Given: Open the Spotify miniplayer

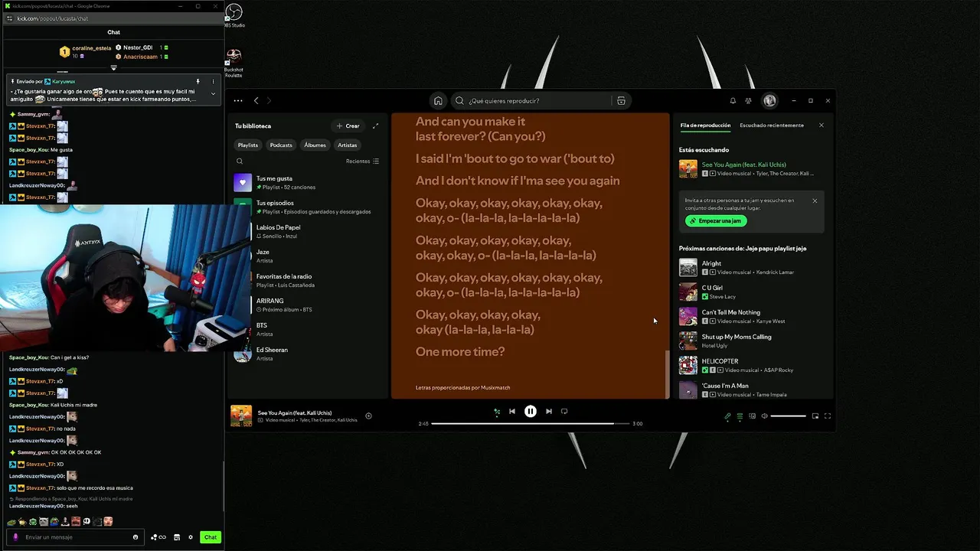Looking at the screenshot, I should point(815,416).
